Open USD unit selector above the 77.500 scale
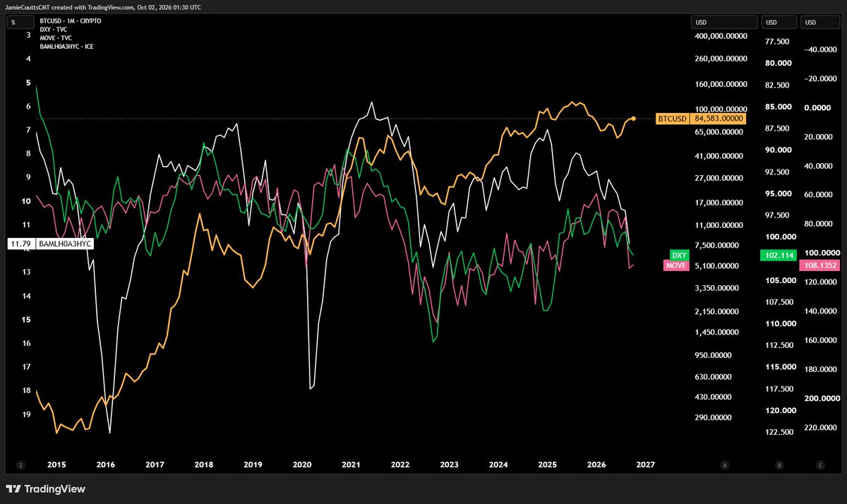847x504 pixels. 779,22
